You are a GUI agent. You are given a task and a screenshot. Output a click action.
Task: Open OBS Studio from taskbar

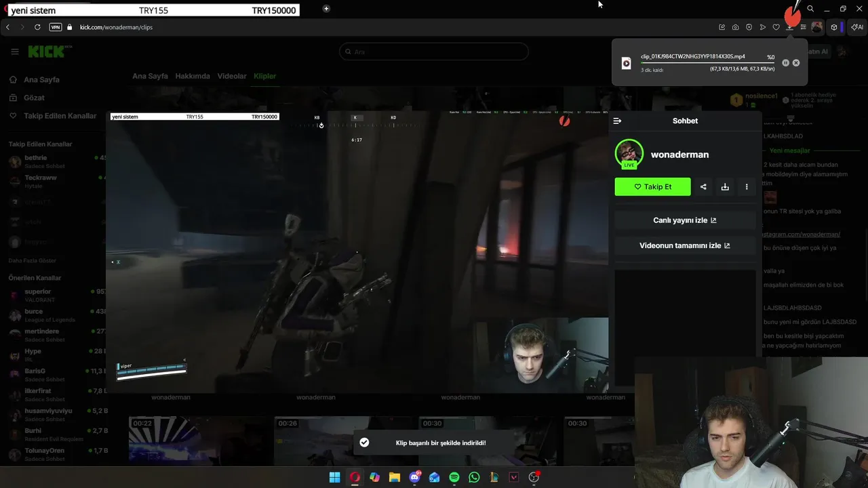(534, 477)
